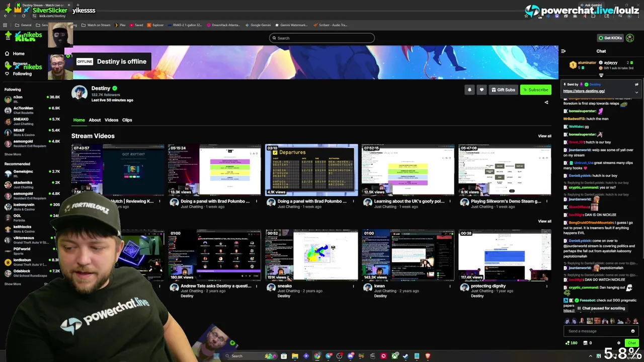Click the Home sidebar icon
Image resolution: width=644 pixels, height=362 pixels.
(7, 54)
